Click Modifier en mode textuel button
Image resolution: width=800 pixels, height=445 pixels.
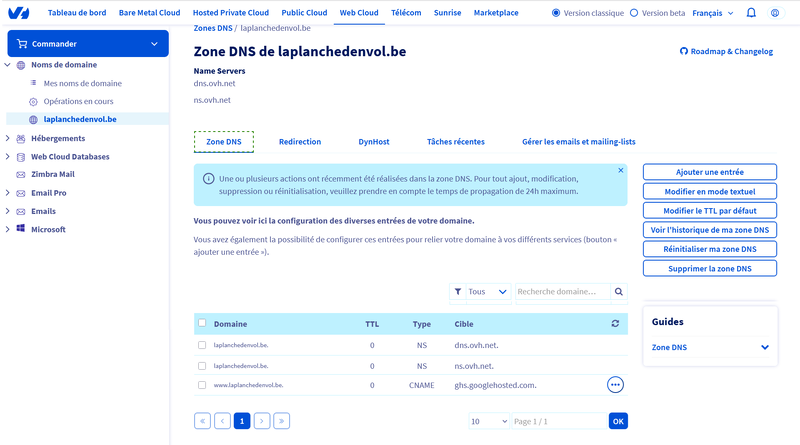tap(710, 191)
